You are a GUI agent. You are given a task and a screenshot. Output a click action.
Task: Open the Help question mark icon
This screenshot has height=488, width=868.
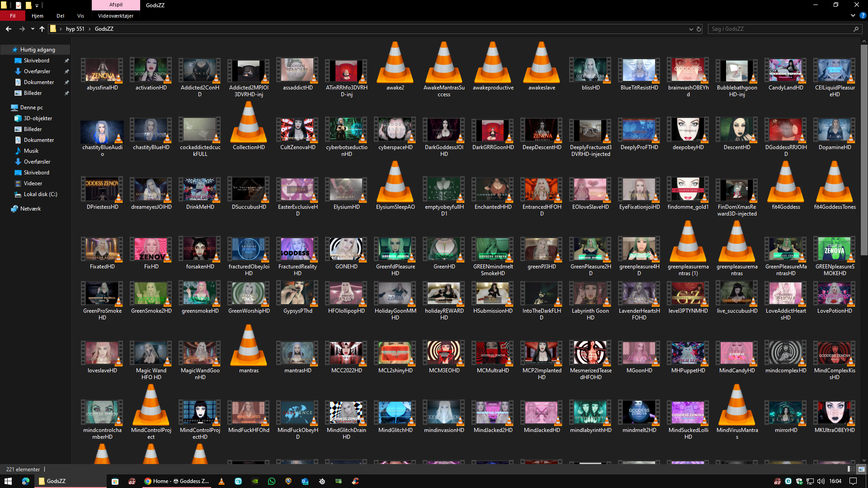pos(863,15)
